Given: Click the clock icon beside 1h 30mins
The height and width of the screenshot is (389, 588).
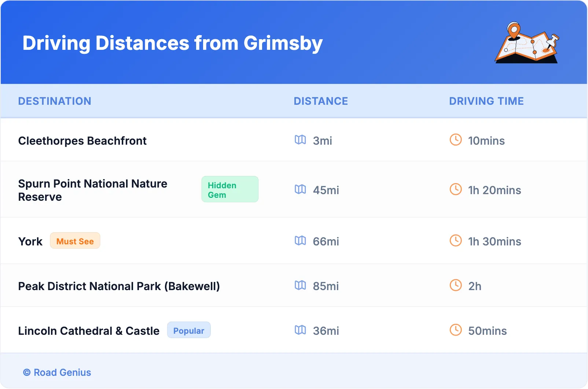Looking at the screenshot, I should click(x=456, y=240).
